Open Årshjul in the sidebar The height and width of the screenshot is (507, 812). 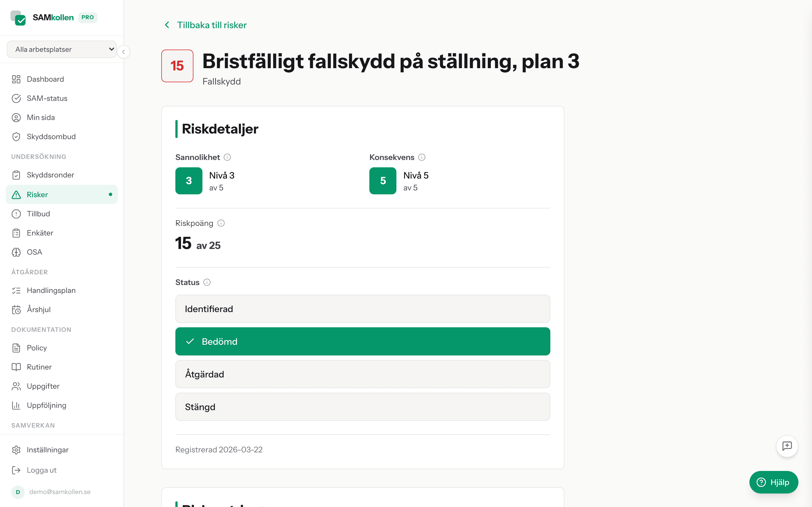(x=39, y=310)
